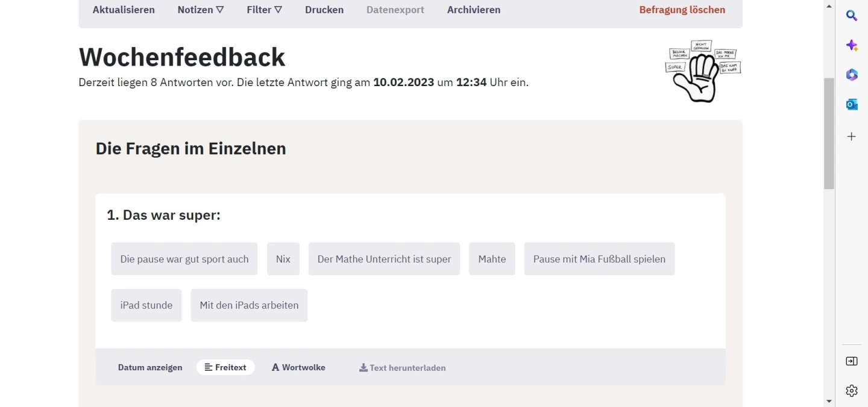Expand the Notizen dropdown
The image size is (868, 407).
point(201,10)
